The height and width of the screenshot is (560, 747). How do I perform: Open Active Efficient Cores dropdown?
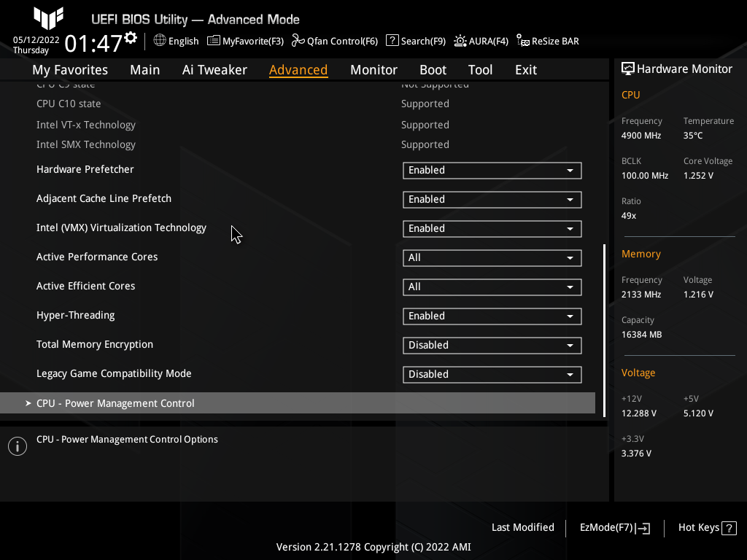click(492, 287)
